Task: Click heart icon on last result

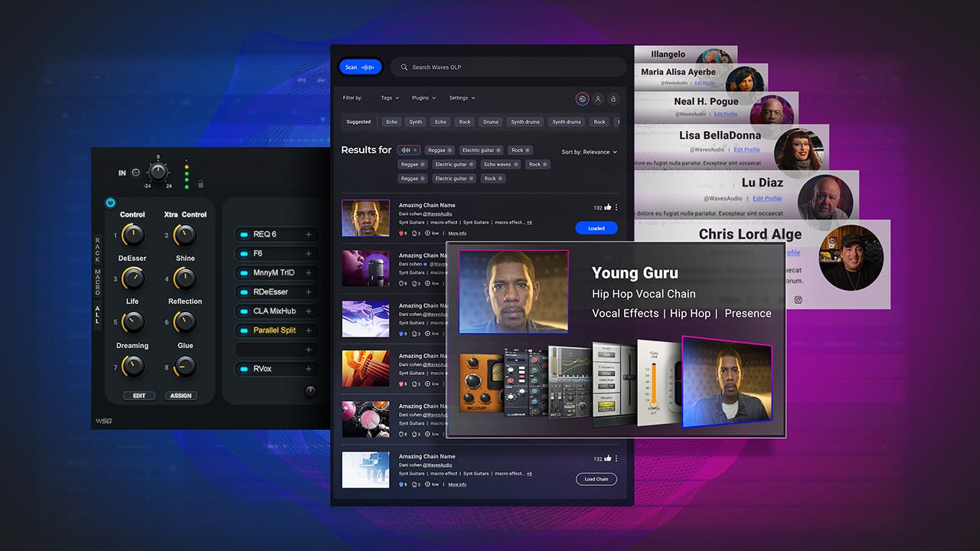Action: point(402,484)
